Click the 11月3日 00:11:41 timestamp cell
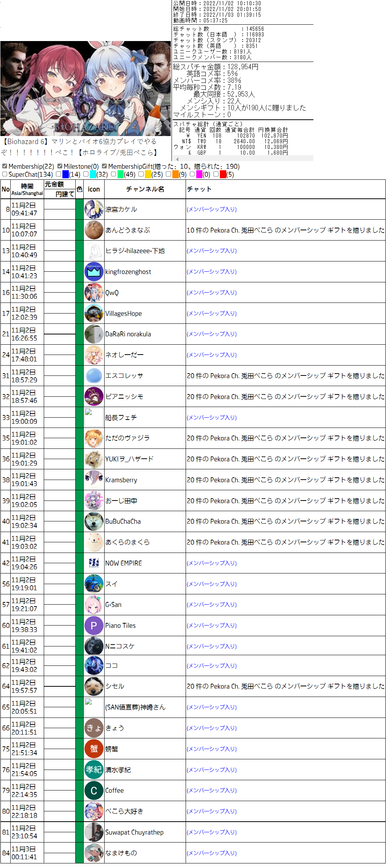Screen dimensions: 391x868 coord(27,853)
